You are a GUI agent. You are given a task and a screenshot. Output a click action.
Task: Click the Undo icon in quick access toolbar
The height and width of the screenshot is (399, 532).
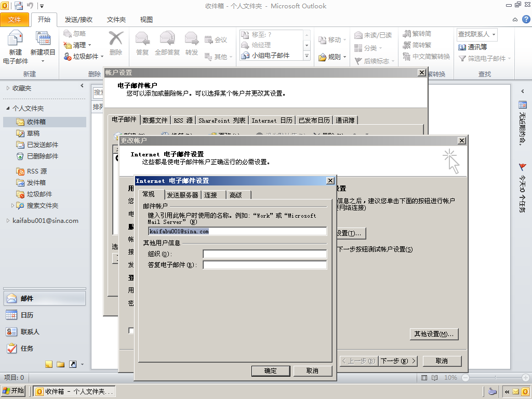[30, 5]
